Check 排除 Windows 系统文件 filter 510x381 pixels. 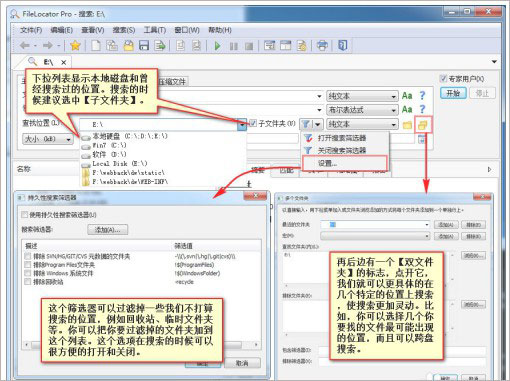click(28, 273)
